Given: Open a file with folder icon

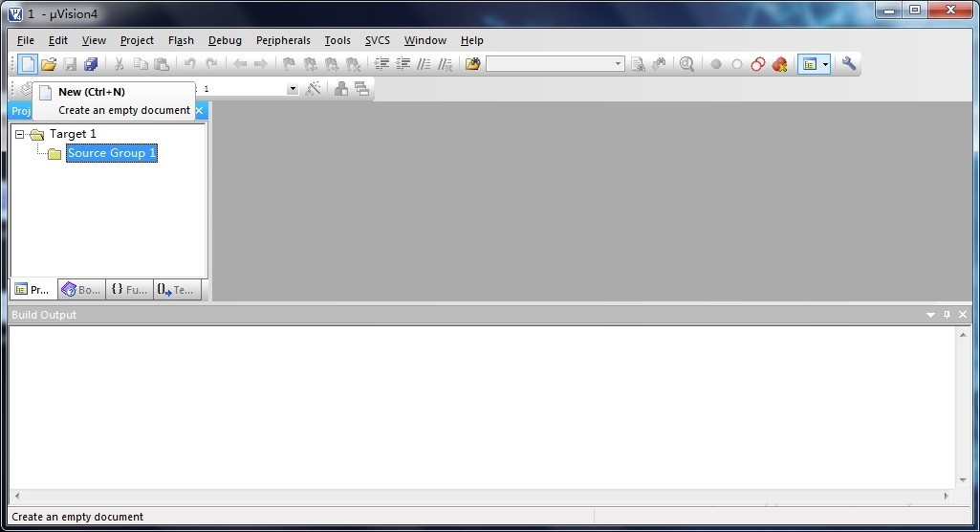Looking at the screenshot, I should click(49, 64).
